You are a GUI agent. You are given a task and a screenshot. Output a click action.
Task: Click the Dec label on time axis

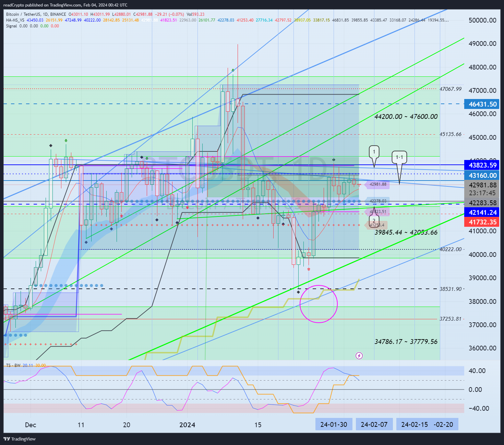[x=31, y=425]
